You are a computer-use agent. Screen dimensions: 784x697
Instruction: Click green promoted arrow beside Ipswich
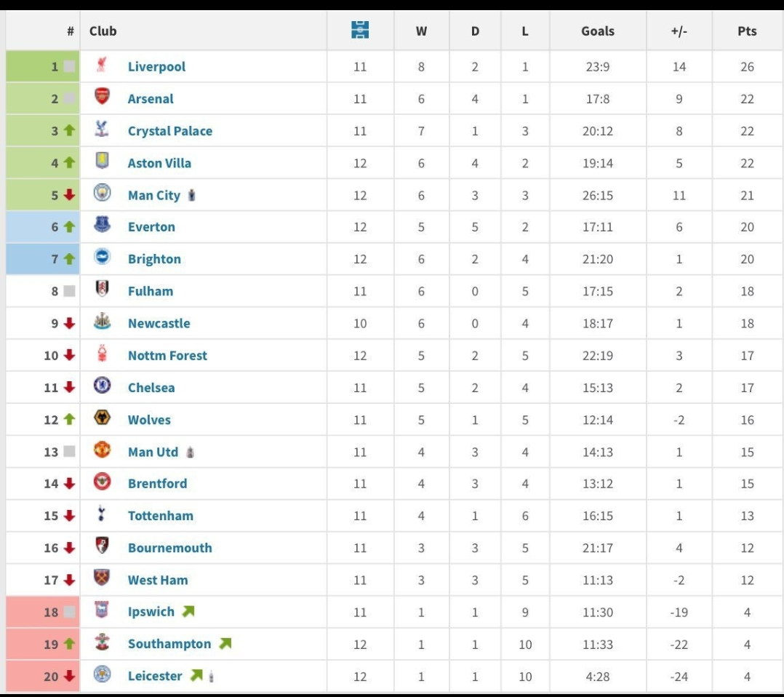(188, 612)
